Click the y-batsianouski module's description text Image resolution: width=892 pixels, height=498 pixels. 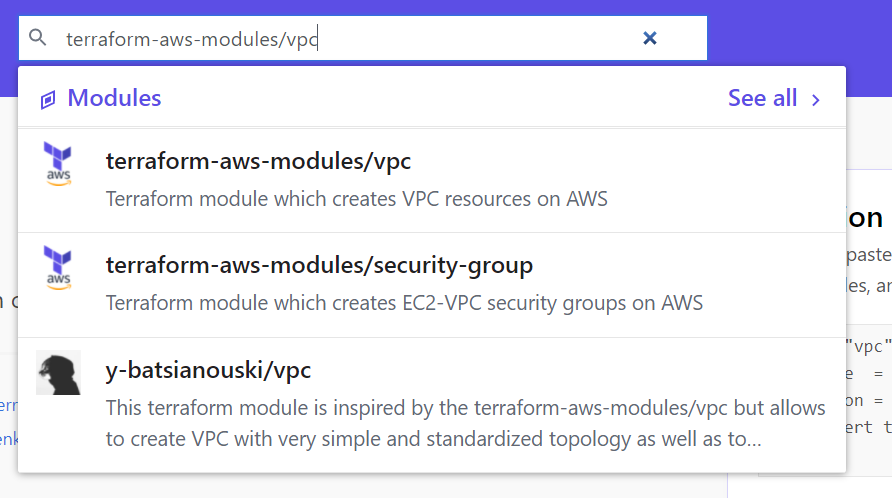pyautogui.click(x=465, y=424)
